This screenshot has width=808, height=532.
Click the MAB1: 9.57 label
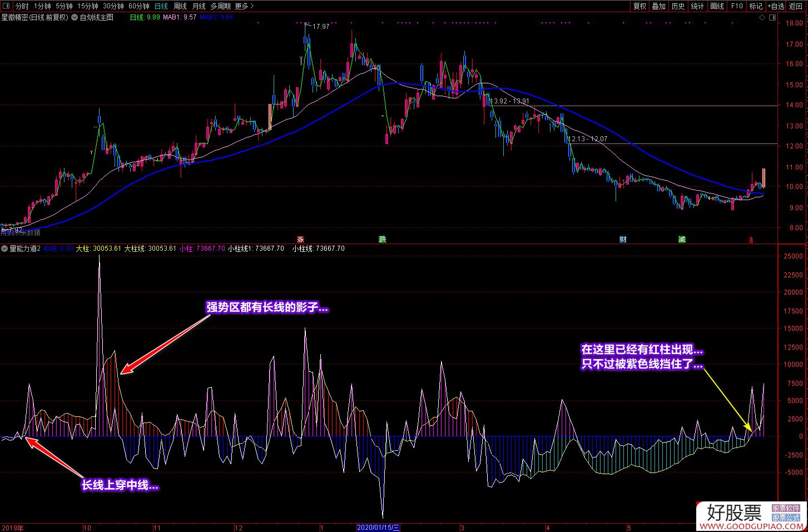(180, 17)
